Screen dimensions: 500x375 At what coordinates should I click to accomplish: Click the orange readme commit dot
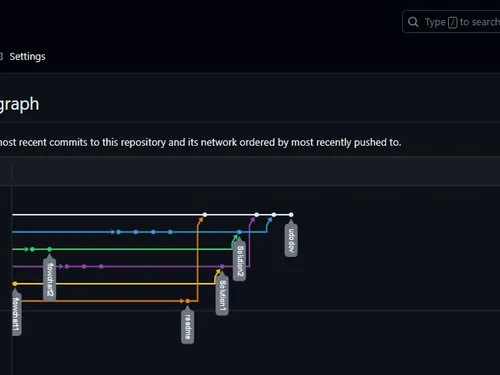(188, 301)
